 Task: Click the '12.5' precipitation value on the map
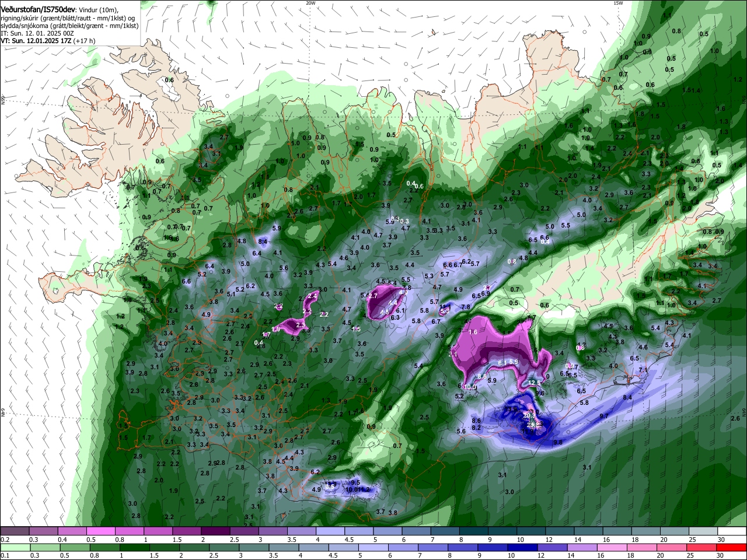point(535,383)
